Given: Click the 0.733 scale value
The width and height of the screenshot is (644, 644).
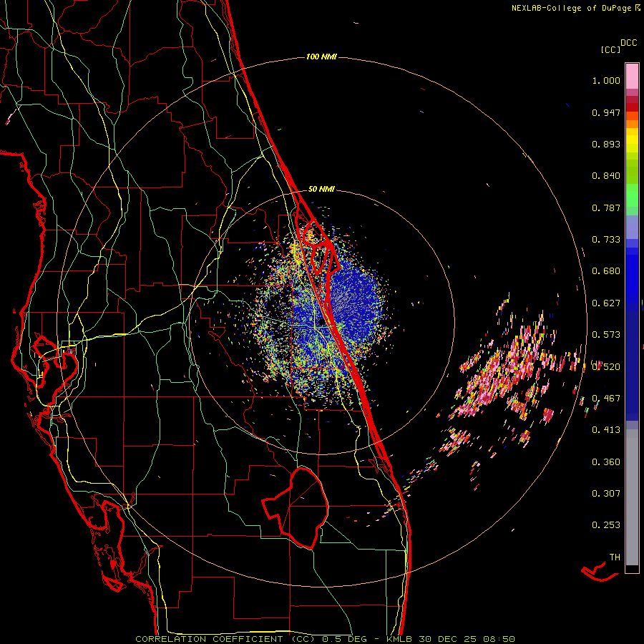Looking at the screenshot, I should 606,240.
